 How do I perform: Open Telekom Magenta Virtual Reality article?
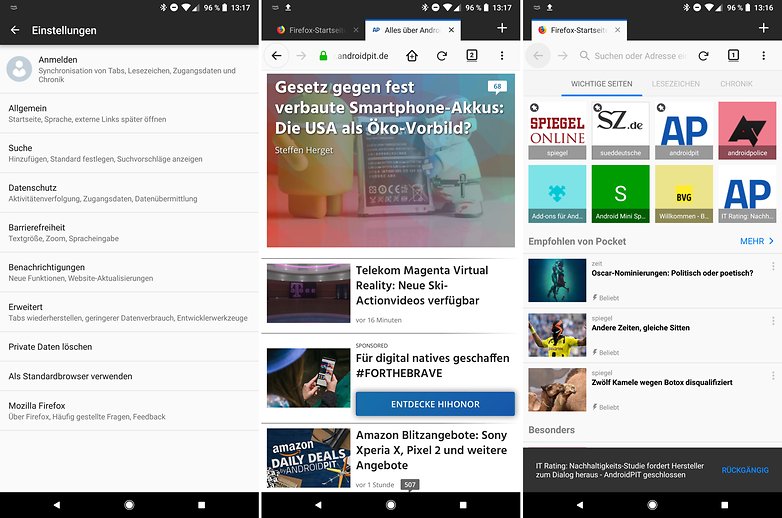pyautogui.click(x=422, y=285)
